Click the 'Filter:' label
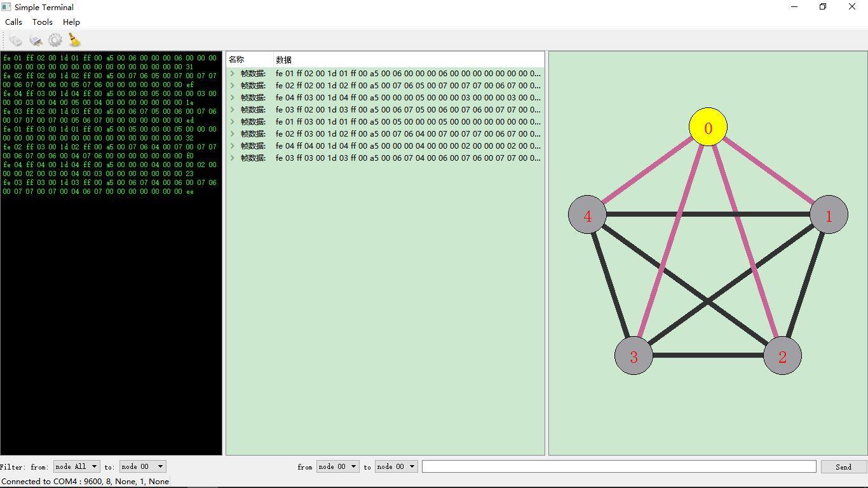This screenshot has height=488, width=868. 13,467
